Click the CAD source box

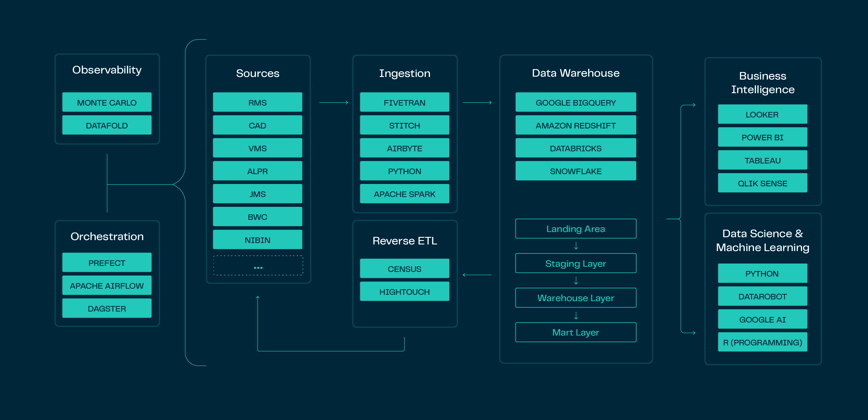coord(258,125)
